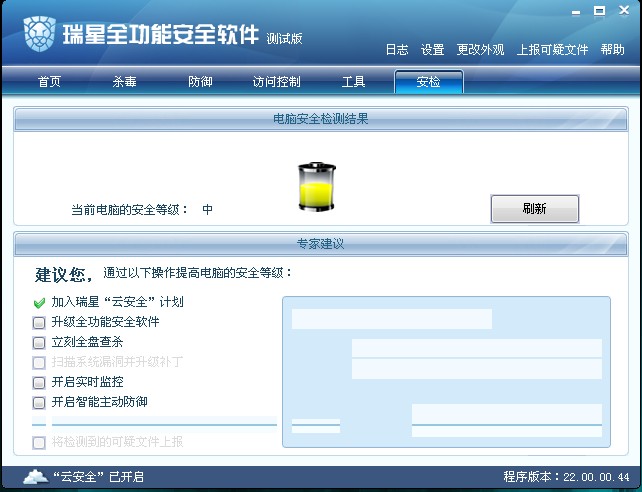This screenshot has width=642, height=492.
Task: Switch to the 首页 tab
Action: 50,81
